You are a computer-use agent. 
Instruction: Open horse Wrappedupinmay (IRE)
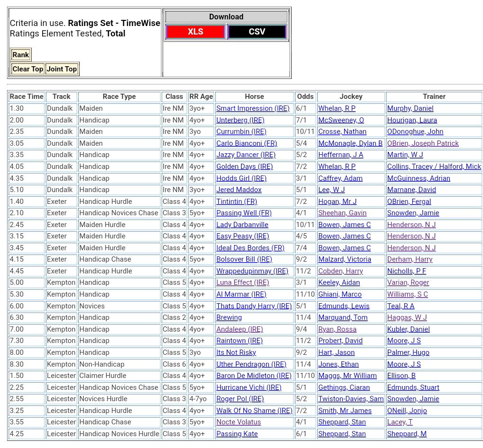[x=252, y=271]
